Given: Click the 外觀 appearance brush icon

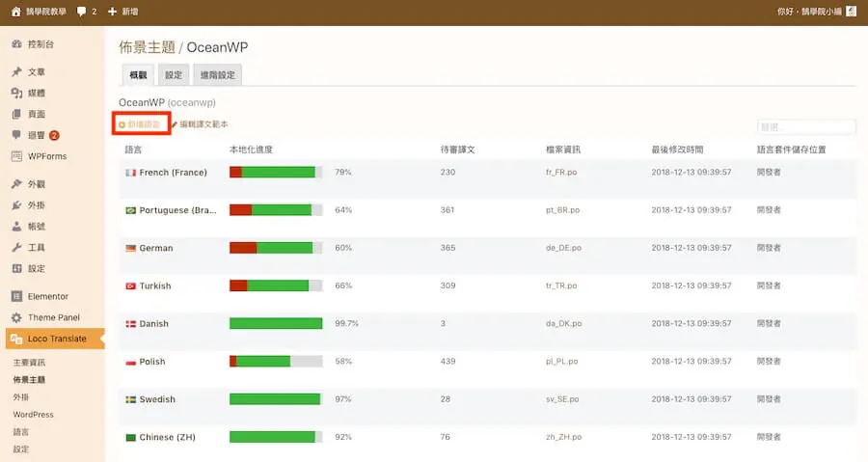Looking at the screenshot, I should (x=16, y=184).
